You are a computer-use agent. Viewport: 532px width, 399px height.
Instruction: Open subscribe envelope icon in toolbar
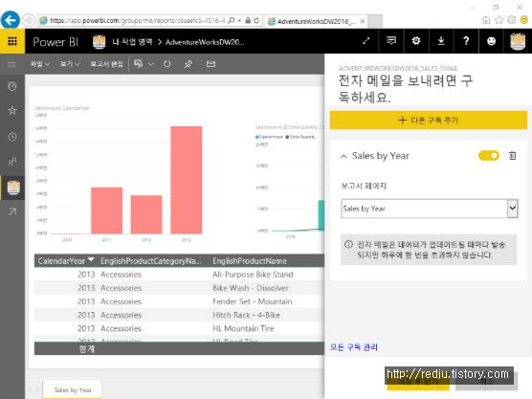[x=211, y=64]
